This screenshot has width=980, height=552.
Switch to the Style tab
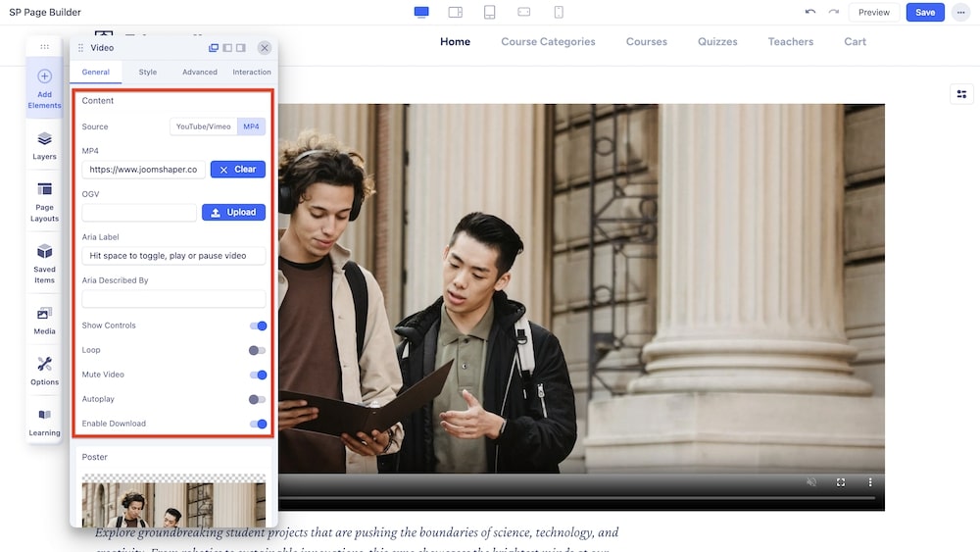point(147,72)
